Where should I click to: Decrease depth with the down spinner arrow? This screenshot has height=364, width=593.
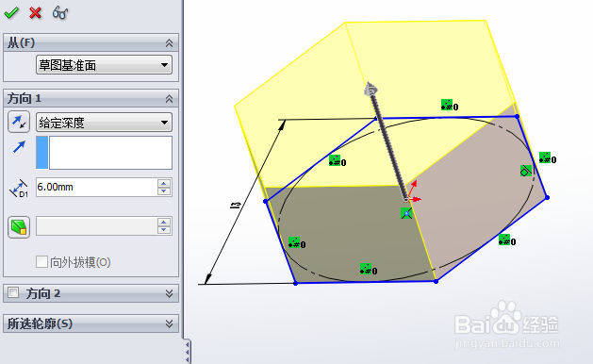pyautogui.click(x=164, y=191)
